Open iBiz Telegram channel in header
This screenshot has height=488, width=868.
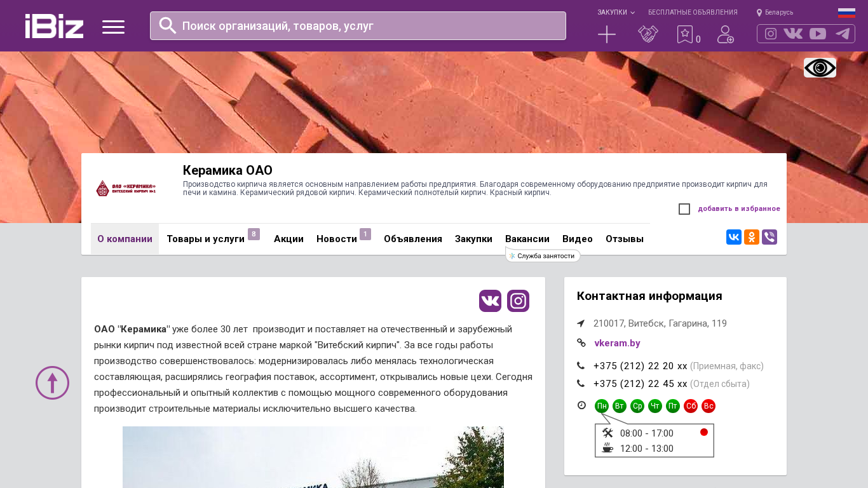point(843,34)
